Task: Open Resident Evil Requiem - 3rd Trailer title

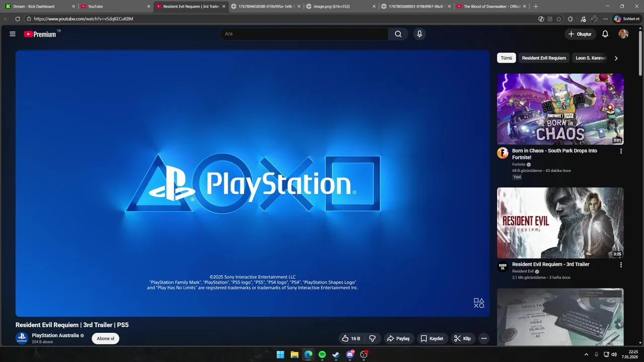Action: click(x=550, y=264)
